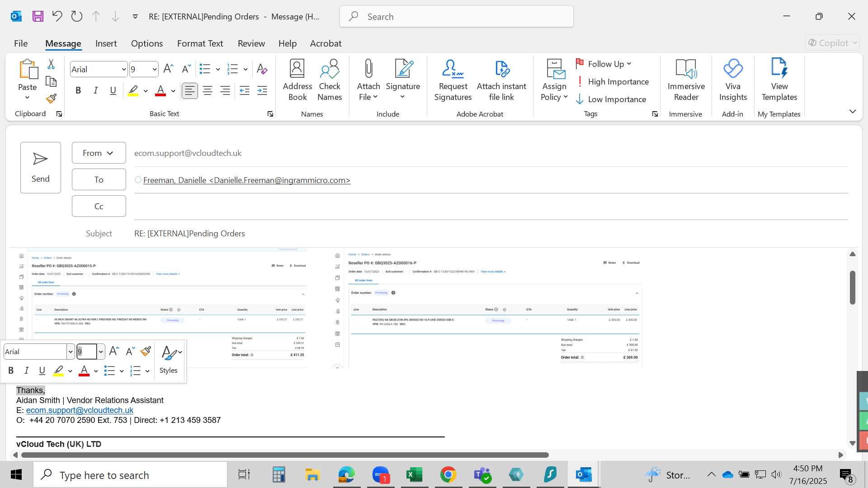Toggle Underline in ribbon
Viewport: 868px width, 488px height.
[x=113, y=91]
